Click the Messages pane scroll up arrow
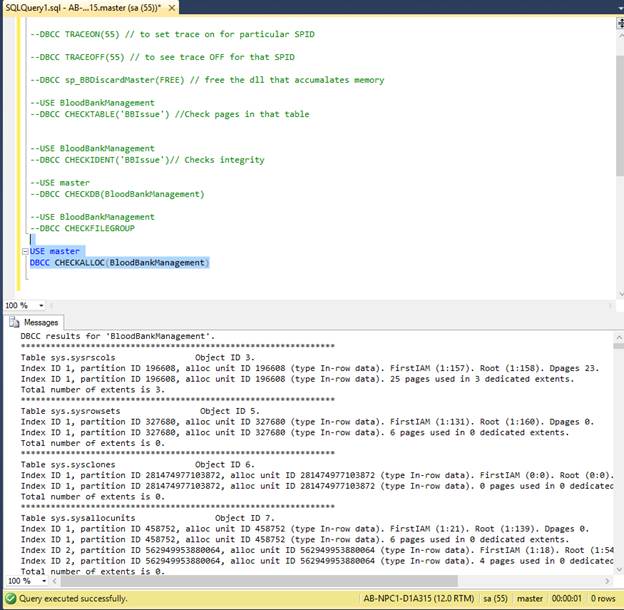This screenshot has width=624, height=610. (x=619, y=337)
